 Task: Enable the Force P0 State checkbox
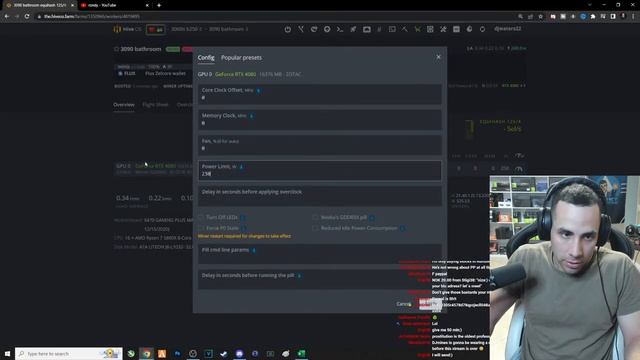(x=201, y=228)
